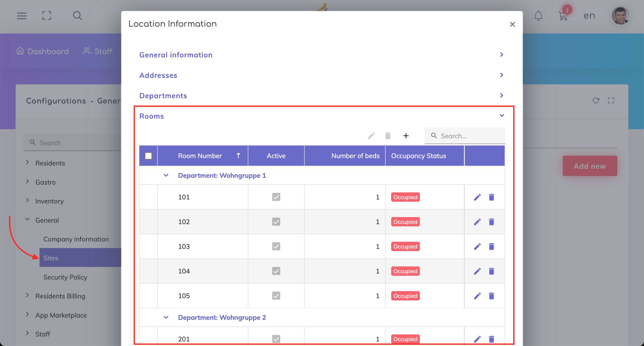Click the hamburger menu icon

pos(22,16)
